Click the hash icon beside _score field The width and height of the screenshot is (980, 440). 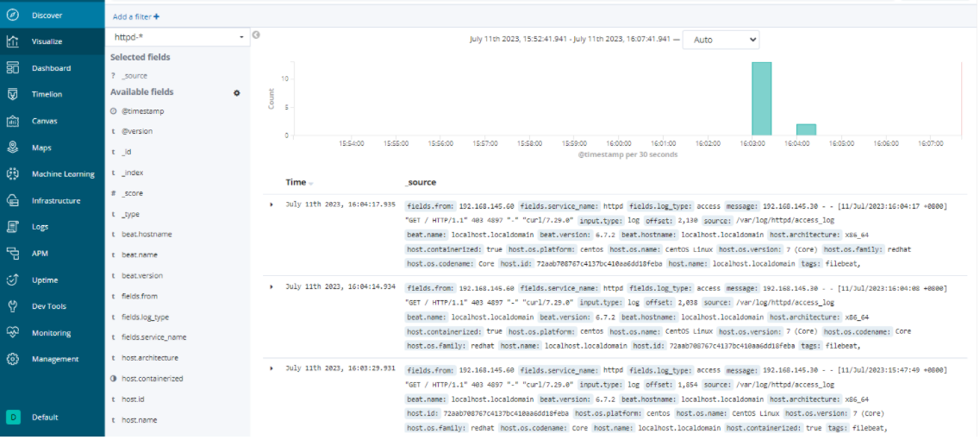[x=113, y=193]
